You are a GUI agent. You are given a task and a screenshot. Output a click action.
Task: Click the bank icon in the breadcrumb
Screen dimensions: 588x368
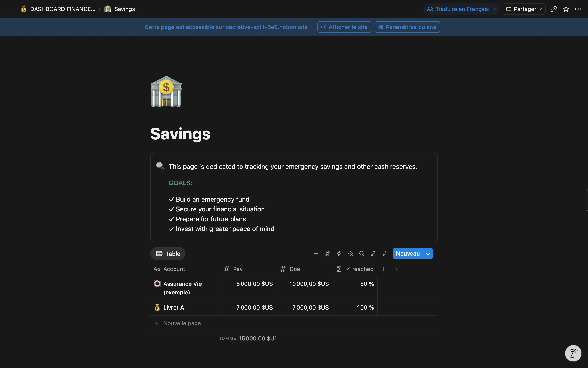point(108,9)
